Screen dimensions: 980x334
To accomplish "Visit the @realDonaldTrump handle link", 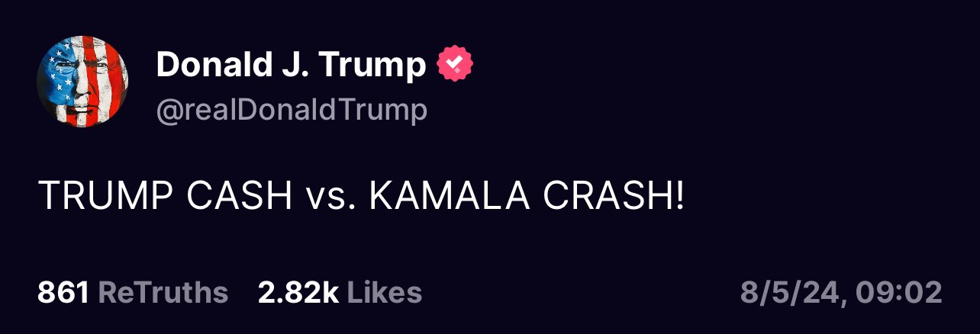I will [x=292, y=111].
